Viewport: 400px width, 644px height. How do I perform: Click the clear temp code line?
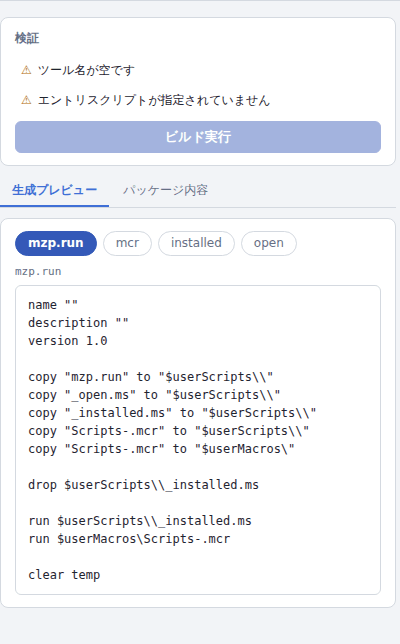point(64,575)
